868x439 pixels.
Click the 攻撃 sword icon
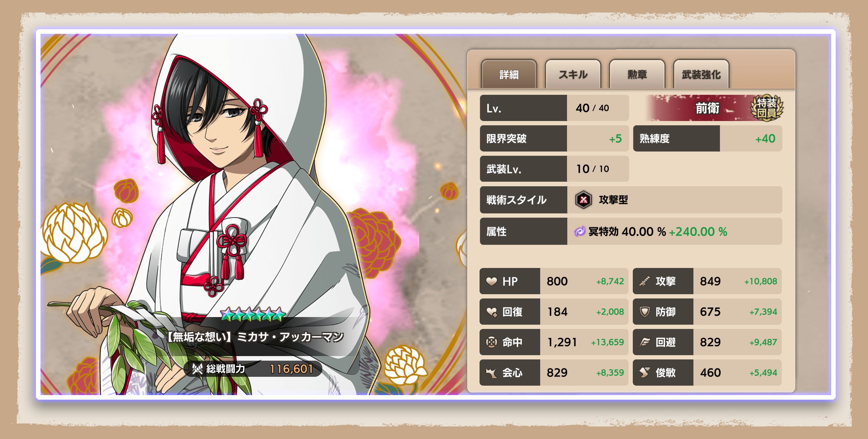[x=644, y=281]
